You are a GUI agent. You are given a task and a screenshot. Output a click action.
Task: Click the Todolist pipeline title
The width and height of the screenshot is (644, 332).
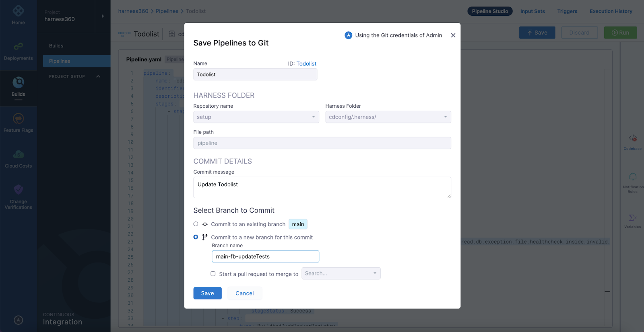pyautogui.click(x=147, y=34)
